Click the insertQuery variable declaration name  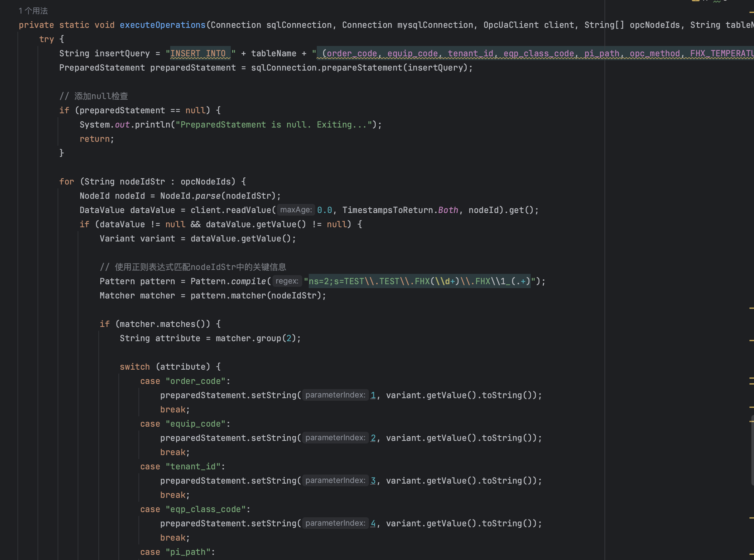pos(122,53)
